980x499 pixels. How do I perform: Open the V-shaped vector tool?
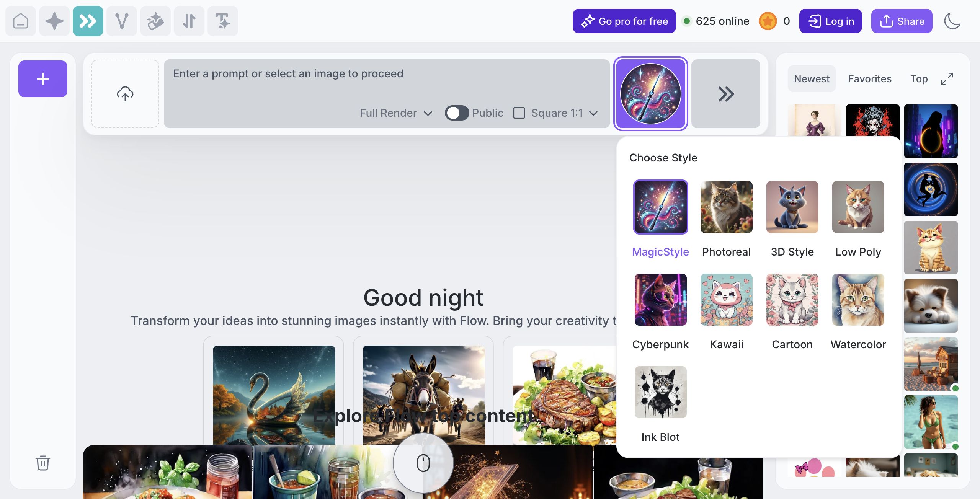[x=122, y=21]
